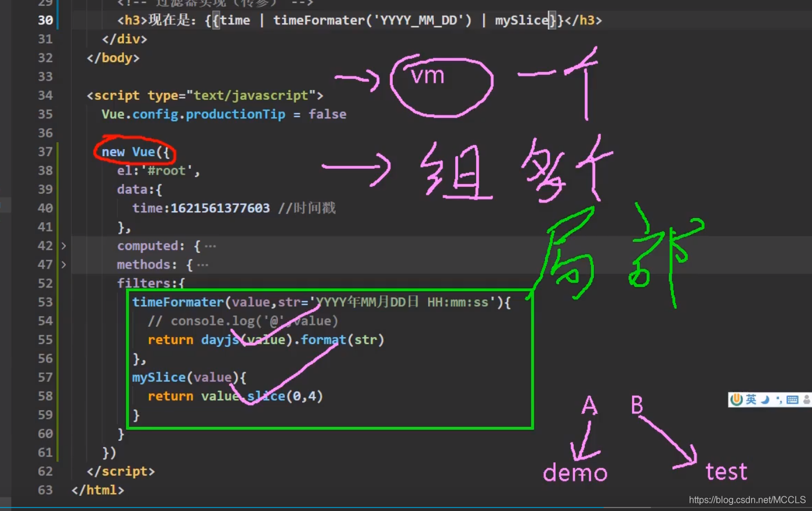The image size is (812, 511).
Task: Click the 'computed:' keyword on line 42
Action: tap(151, 246)
